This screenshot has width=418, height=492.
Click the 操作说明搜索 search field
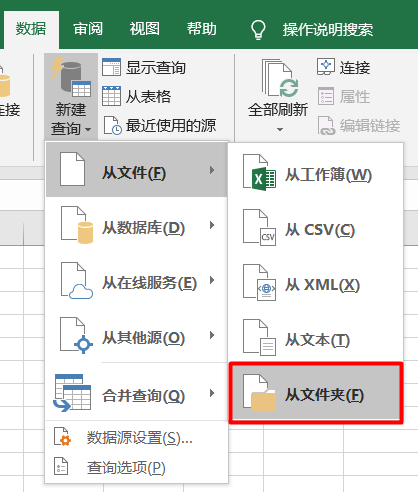[328, 30]
